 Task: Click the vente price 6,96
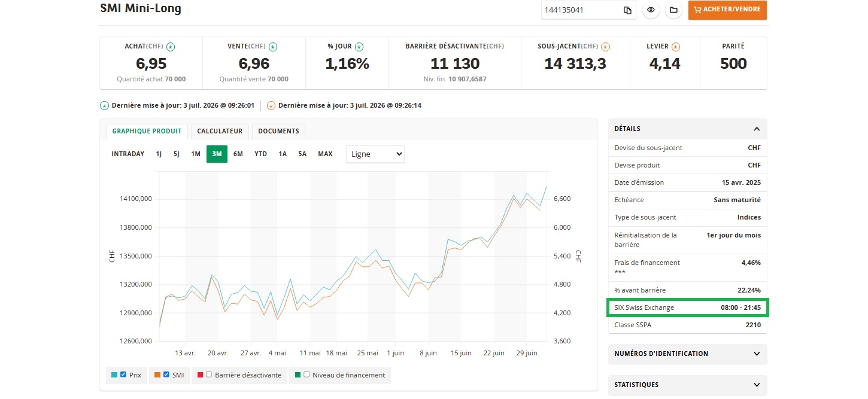click(x=254, y=63)
